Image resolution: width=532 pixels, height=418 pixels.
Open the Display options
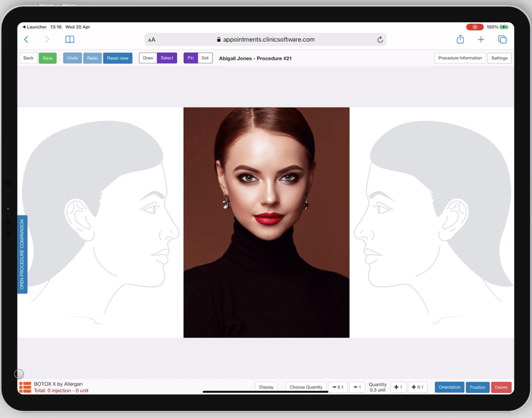click(266, 387)
